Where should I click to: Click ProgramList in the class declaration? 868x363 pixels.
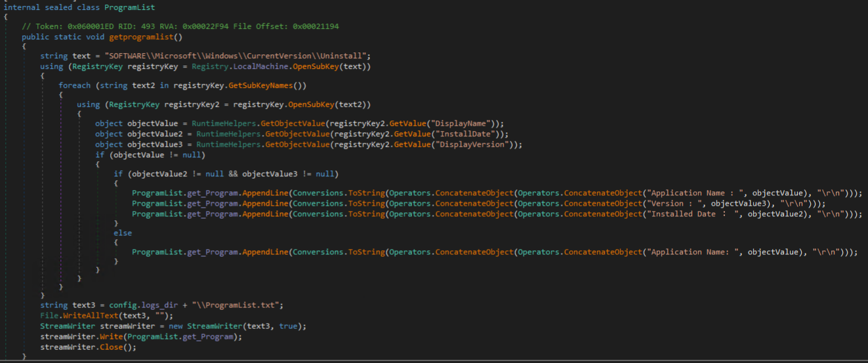[129, 7]
